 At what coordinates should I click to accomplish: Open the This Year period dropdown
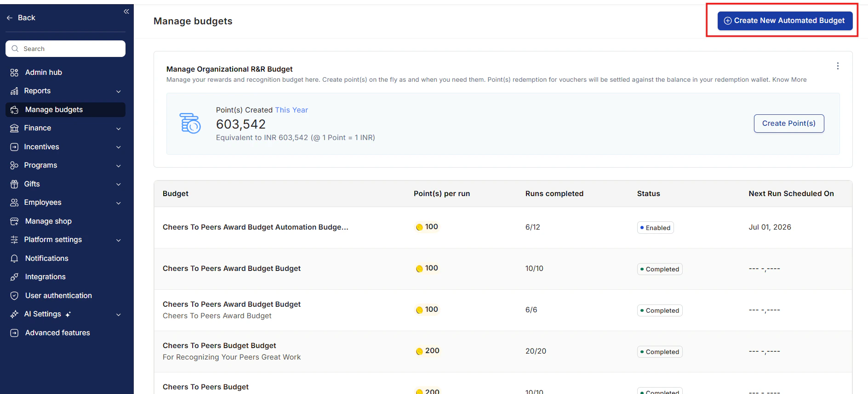coord(291,110)
